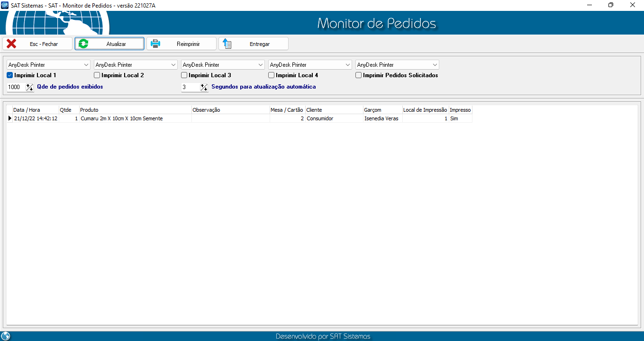The width and height of the screenshot is (644, 341).
Task: Click the Entregar delivery icon
Action: click(x=227, y=44)
